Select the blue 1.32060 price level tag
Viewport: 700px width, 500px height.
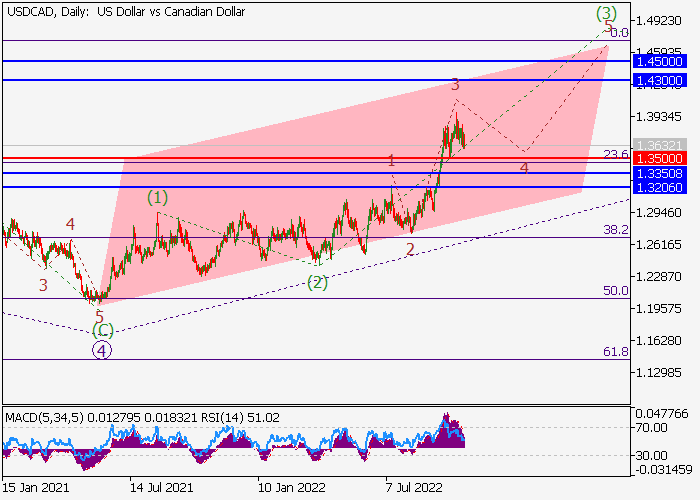[x=660, y=188]
